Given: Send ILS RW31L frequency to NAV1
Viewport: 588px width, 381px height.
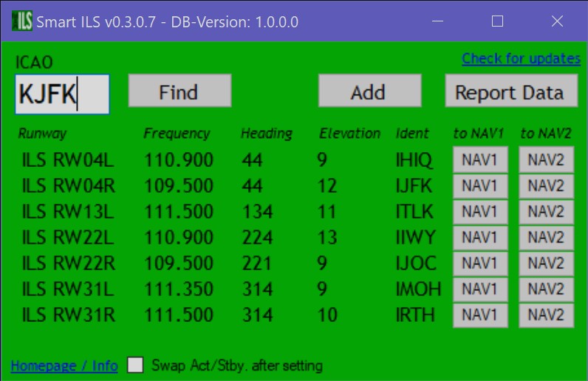Looking at the screenshot, I should coord(479,289).
